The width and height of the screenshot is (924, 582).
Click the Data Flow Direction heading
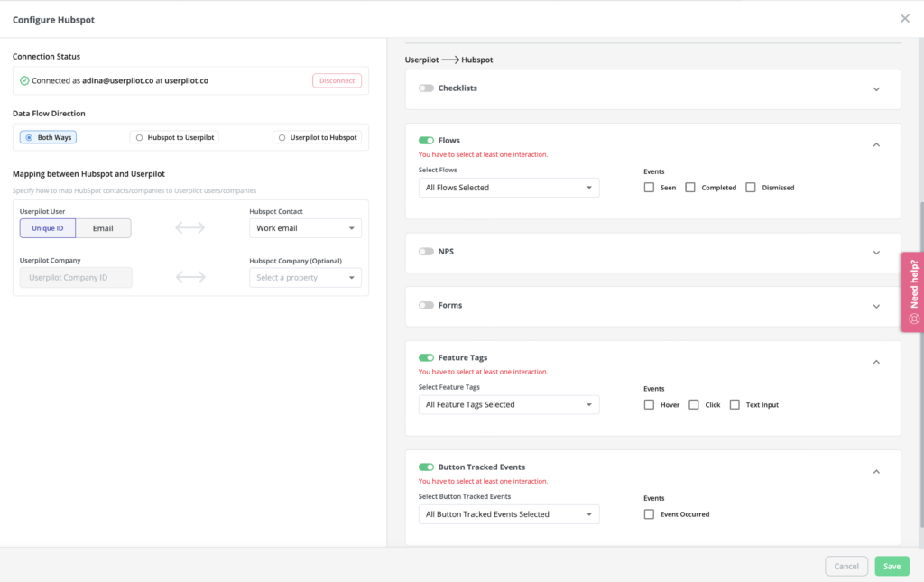click(x=49, y=114)
